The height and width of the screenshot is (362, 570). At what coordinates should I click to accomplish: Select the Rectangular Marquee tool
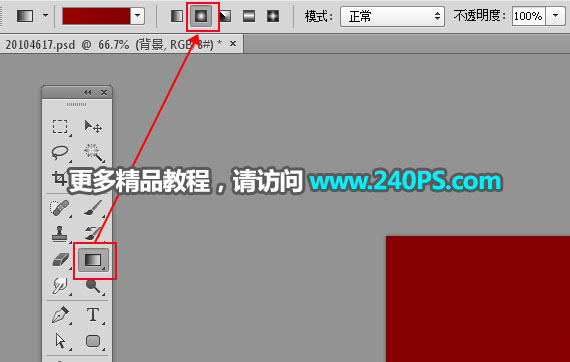(x=60, y=127)
